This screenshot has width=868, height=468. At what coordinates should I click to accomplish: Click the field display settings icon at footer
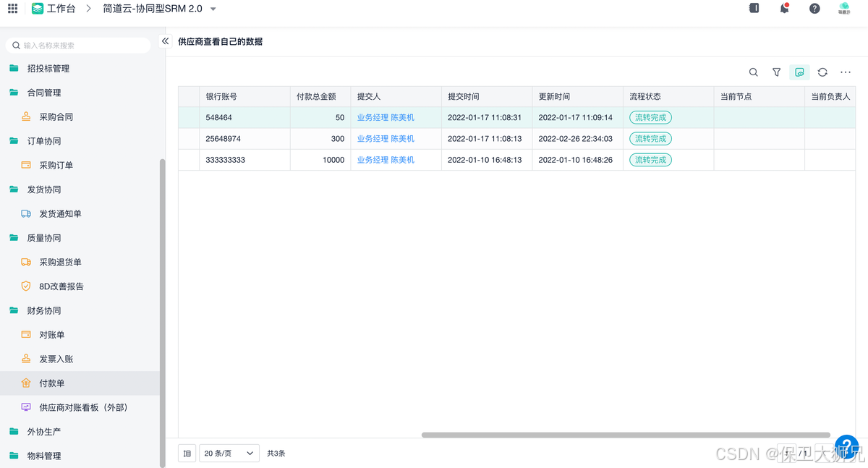click(x=187, y=454)
